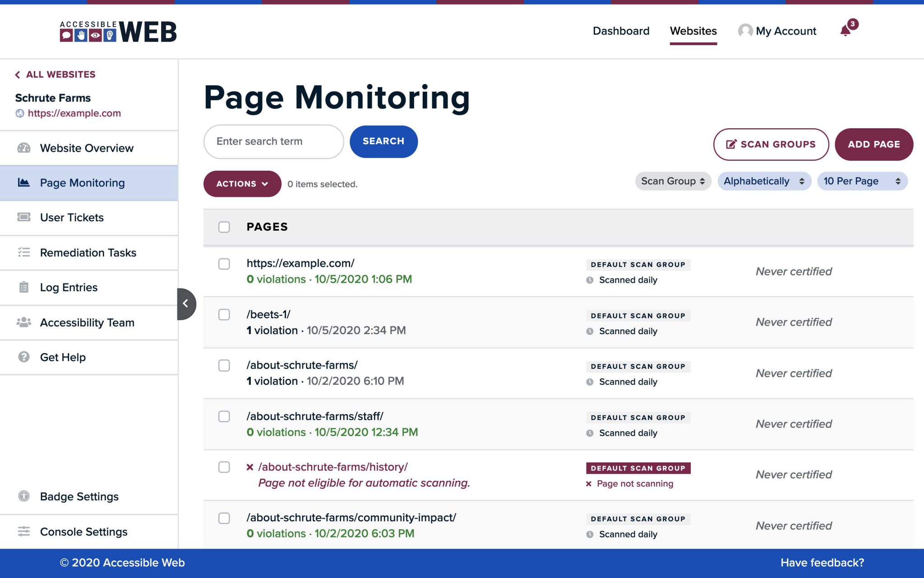The height and width of the screenshot is (578, 924).
Task: Check the community-impact row checkbox
Action: pos(224,518)
